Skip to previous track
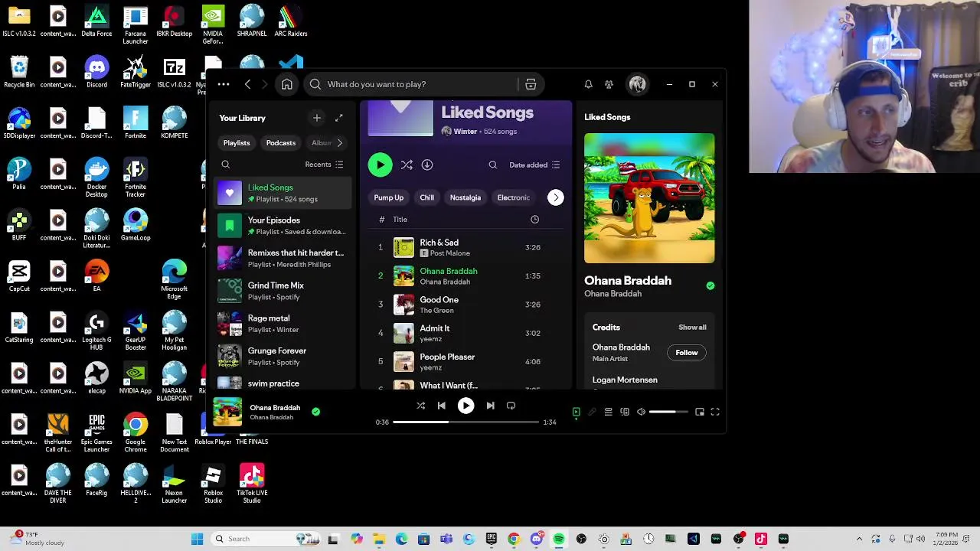 tap(441, 406)
